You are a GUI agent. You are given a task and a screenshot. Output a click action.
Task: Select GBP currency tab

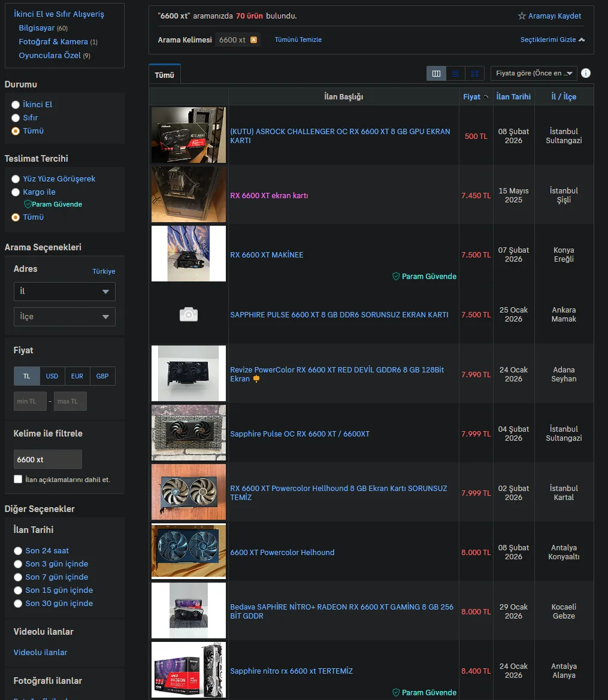[102, 376]
